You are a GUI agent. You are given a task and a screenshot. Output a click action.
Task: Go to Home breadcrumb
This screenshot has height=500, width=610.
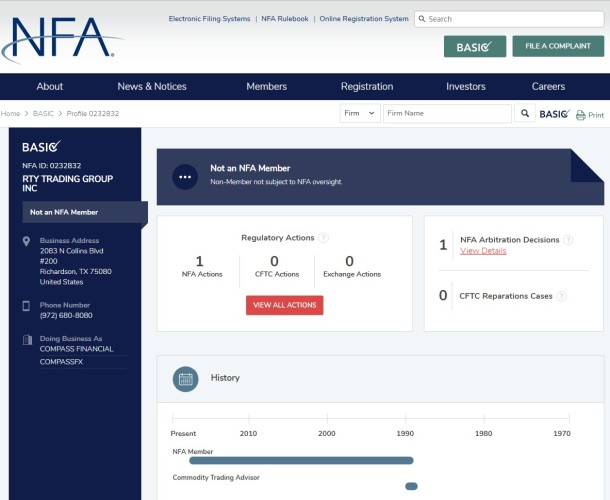11,114
